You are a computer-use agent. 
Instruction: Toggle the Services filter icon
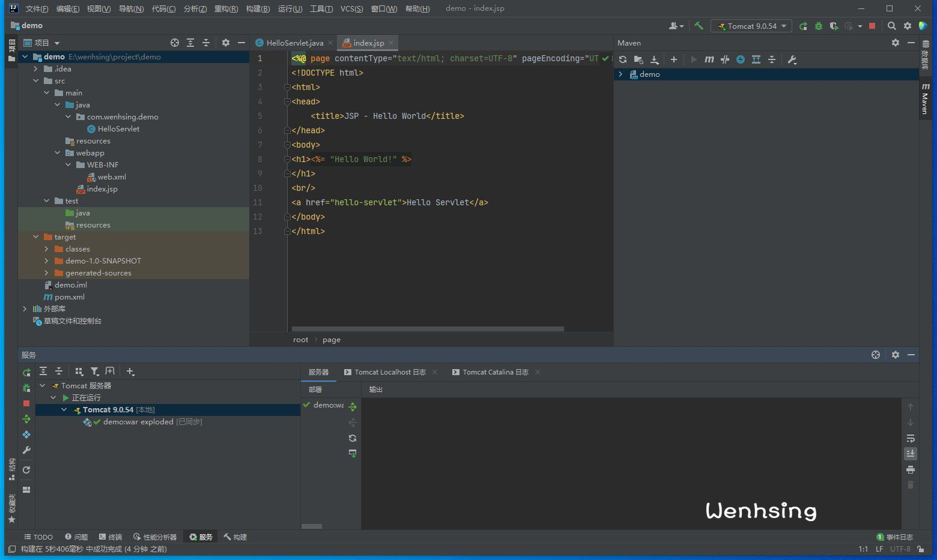94,372
